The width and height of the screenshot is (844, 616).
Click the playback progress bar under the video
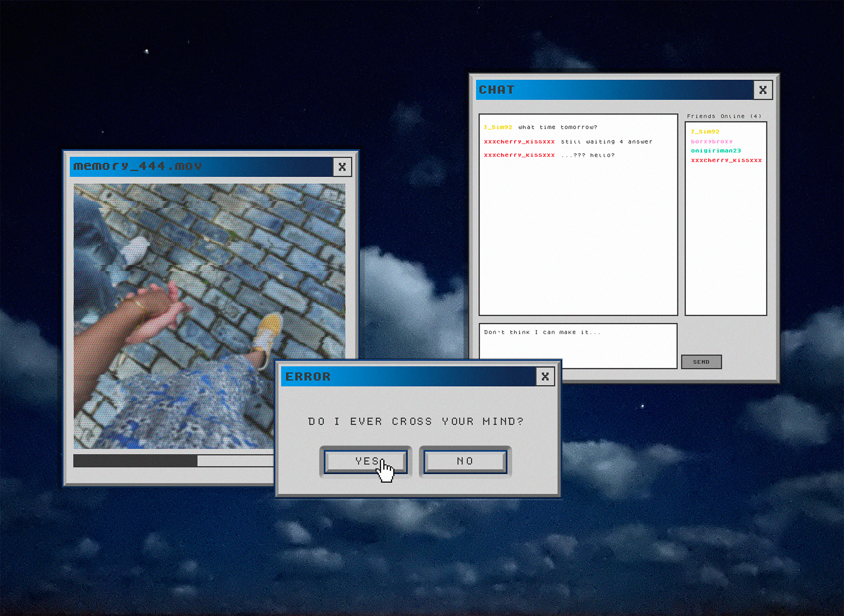click(176, 460)
